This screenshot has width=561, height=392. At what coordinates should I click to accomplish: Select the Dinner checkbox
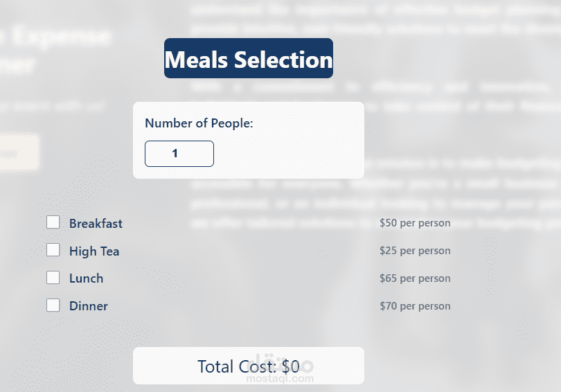click(x=53, y=305)
